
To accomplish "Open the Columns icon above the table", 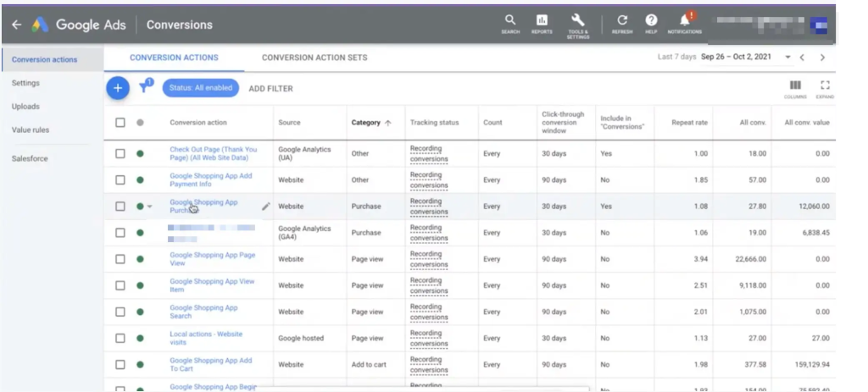I will [795, 86].
